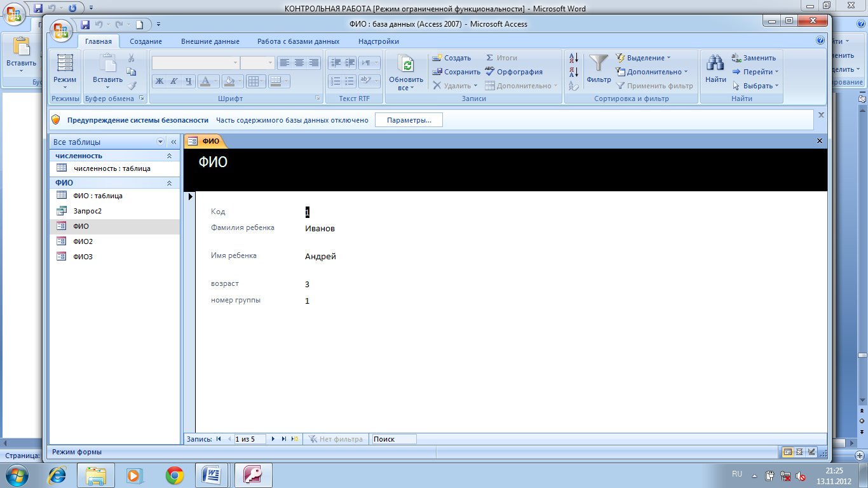Click Заменить replace button
Viewport: 868px width, 488px height.
tap(754, 58)
